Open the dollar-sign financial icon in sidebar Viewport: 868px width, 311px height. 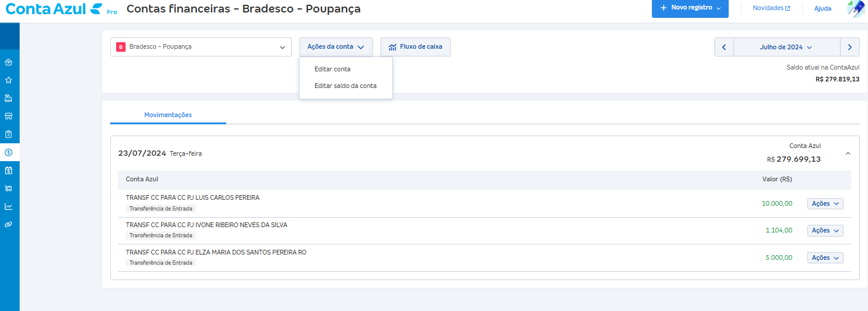point(8,152)
